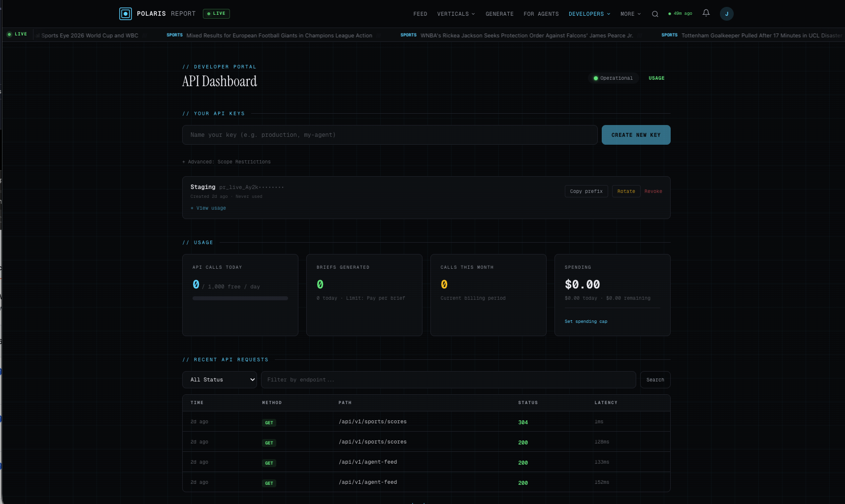Click the TIME column header

pos(197,403)
